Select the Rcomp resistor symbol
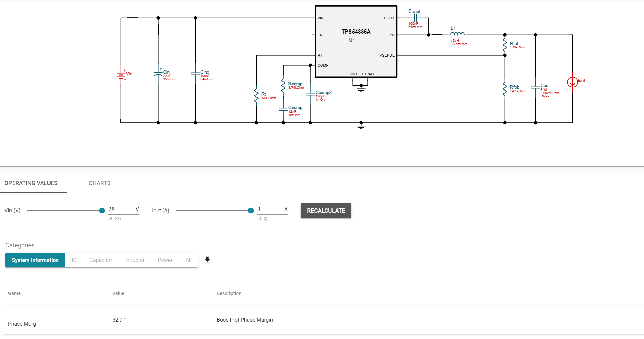 pyautogui.click(x=283, y=86)
